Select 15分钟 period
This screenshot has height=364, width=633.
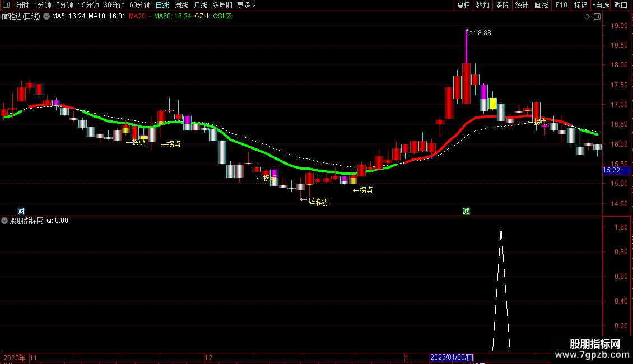[89, 5]
